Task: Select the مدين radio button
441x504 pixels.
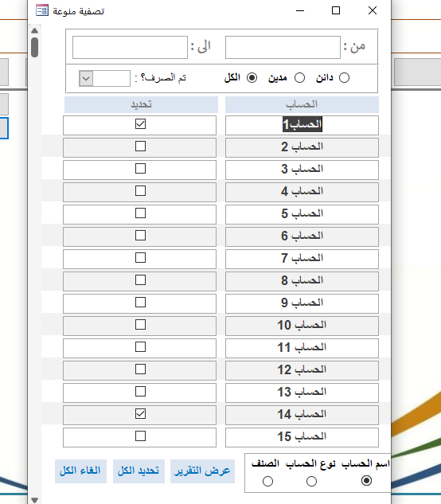Action: pyautogui.click(x=299, y=78)
